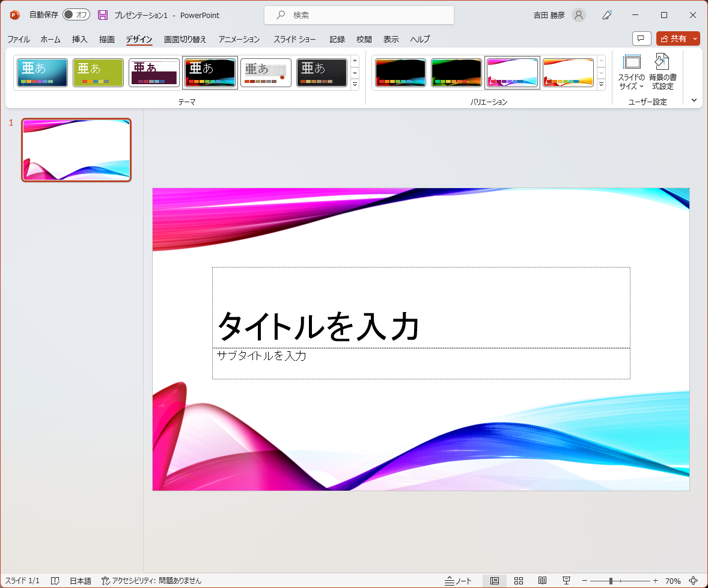Image resolution: width=708 pixels, height=588 pixels.
Task: Open spell check via the status bar book icon
Action: (x=55, y=580)
